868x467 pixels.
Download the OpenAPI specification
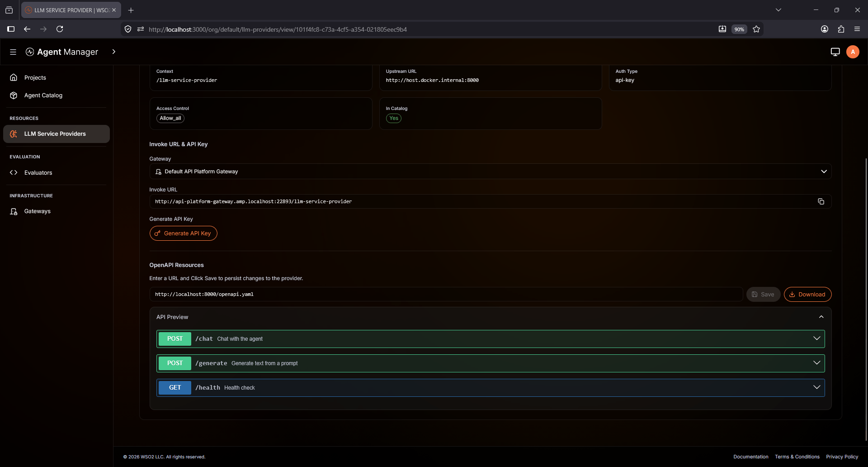[x=807, y=295]
